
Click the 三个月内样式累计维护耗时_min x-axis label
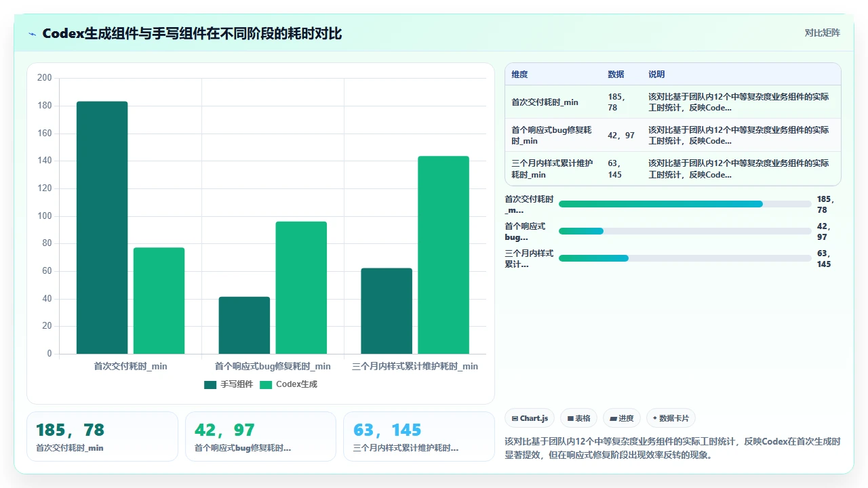pyautogui.click(x=415, y=367)
